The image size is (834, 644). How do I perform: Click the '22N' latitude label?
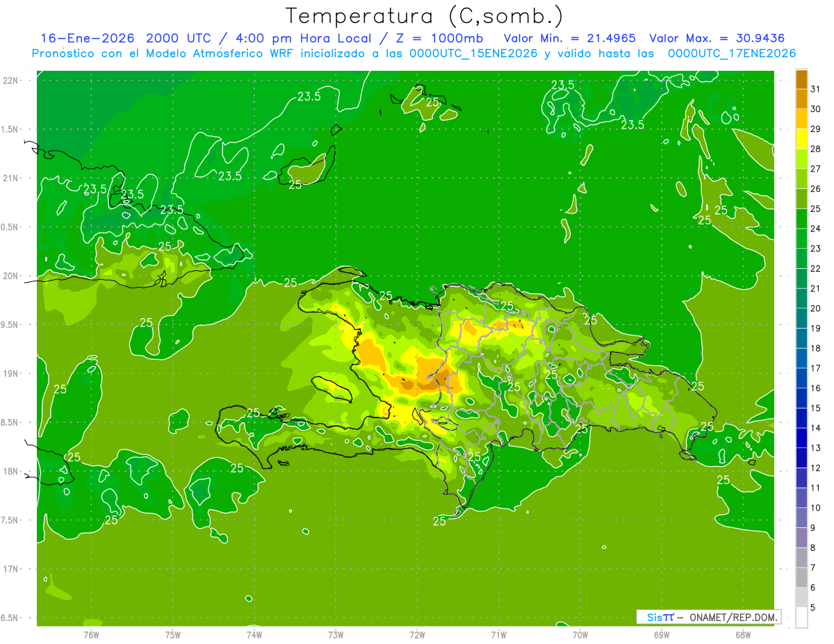(12, 81)
